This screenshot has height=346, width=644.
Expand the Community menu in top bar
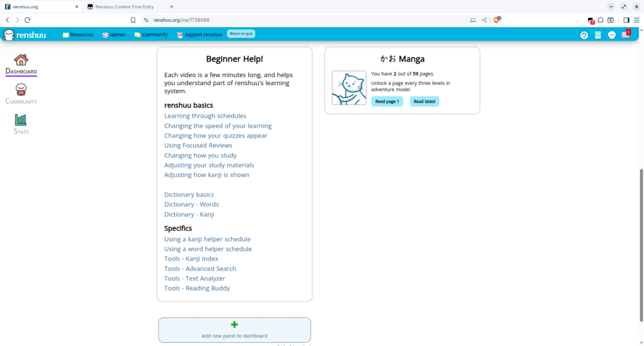[151, 35]
